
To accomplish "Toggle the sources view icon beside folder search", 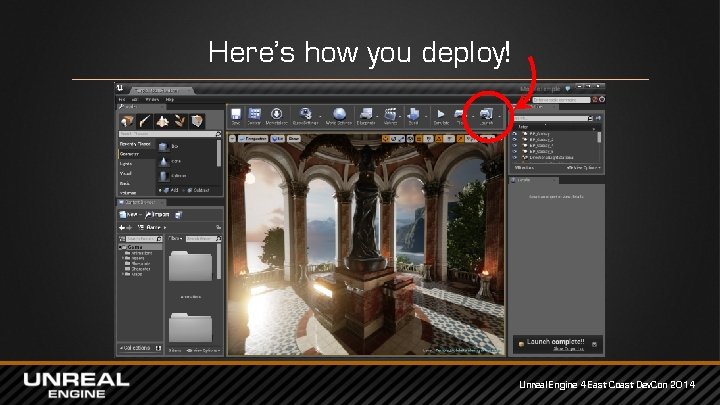I will pyautogui.click(x=122, y=239).
